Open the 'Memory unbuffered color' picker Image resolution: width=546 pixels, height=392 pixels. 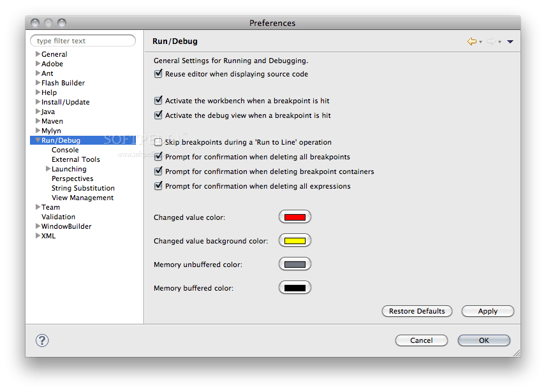pos(294,263)
